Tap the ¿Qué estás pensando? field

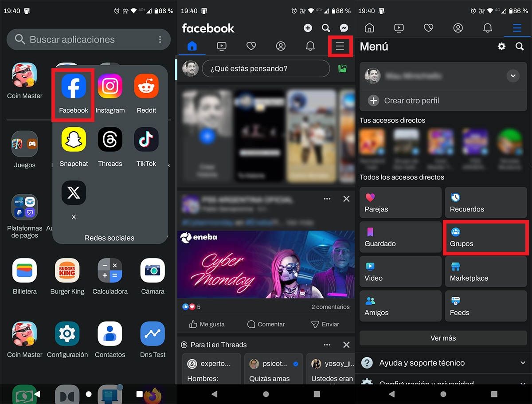click(x=266, y=69)
